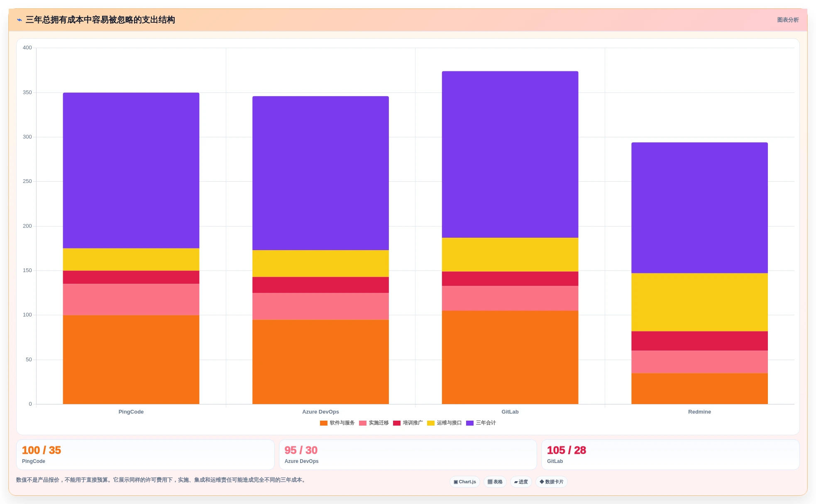Click GitLab crimson bar segment
The image size is (816, 504).
click(510, 279)
